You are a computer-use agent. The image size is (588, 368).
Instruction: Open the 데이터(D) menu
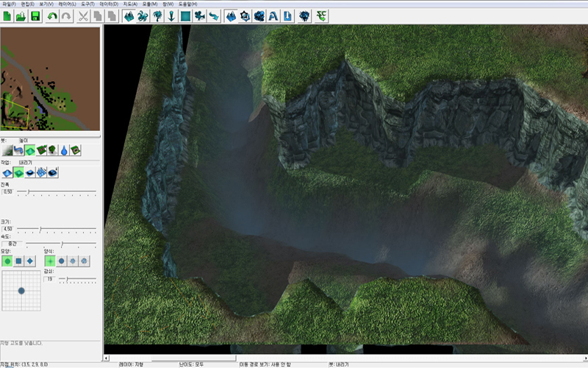tap(109, 4)
